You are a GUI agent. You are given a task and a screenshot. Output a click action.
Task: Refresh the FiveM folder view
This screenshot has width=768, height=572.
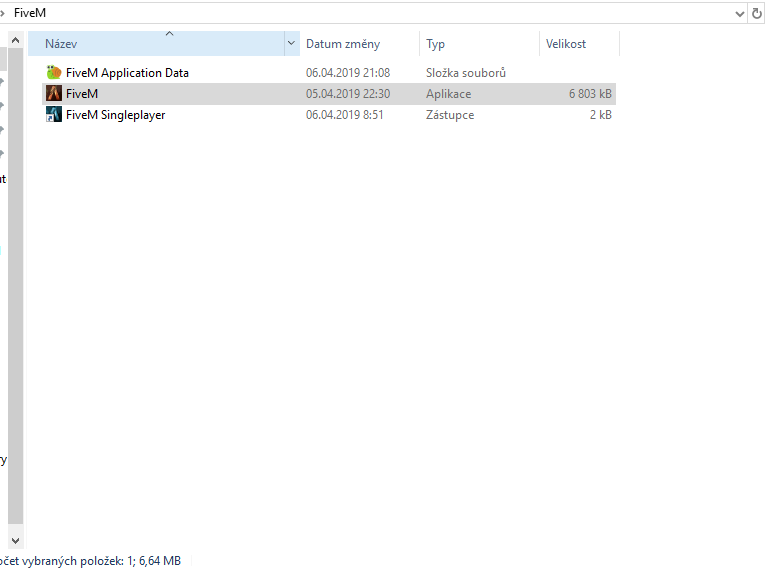757,14
